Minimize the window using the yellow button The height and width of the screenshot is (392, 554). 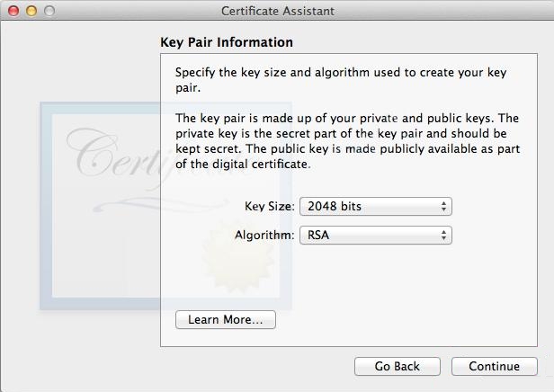(x=31, y=11)
